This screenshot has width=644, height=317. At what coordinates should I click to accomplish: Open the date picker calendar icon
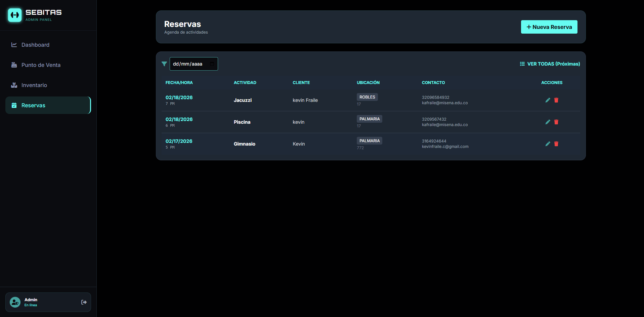[x=212, y=64]
